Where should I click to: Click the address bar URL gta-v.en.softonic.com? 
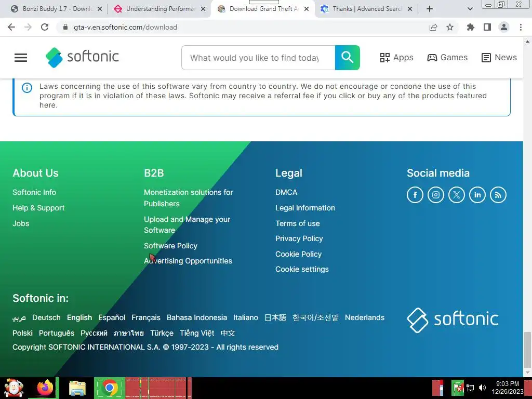(x=125, y=27)
